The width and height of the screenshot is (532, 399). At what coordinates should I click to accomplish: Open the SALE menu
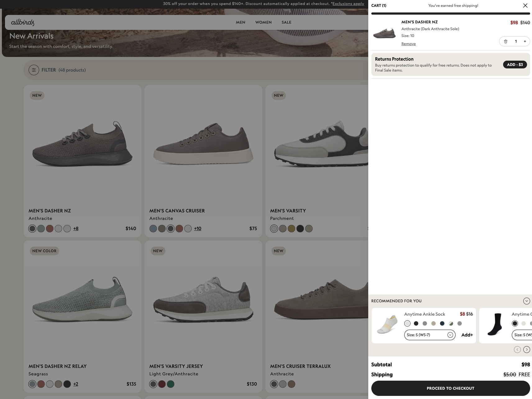click(x=287, y=22)
